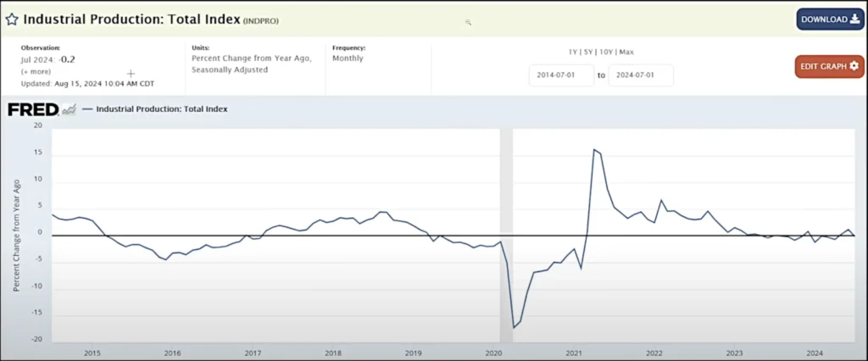Click the Download button
The height and width of the screenshot is (361, 868).
coord(830,19)
